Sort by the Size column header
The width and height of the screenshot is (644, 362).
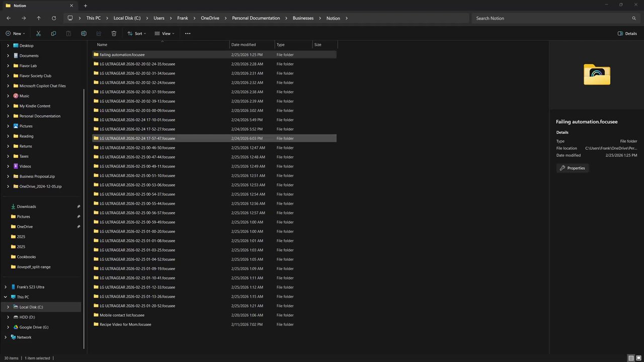click(325, 45)
